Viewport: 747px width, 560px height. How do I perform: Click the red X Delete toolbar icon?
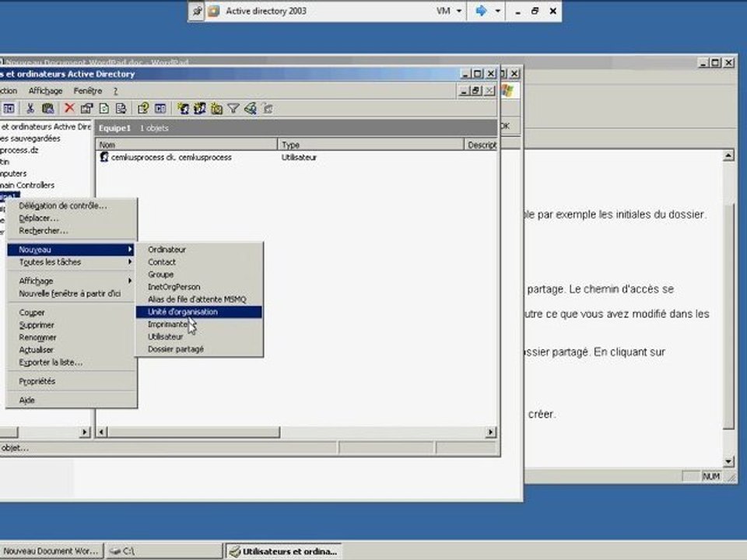(x=69, y=109)
